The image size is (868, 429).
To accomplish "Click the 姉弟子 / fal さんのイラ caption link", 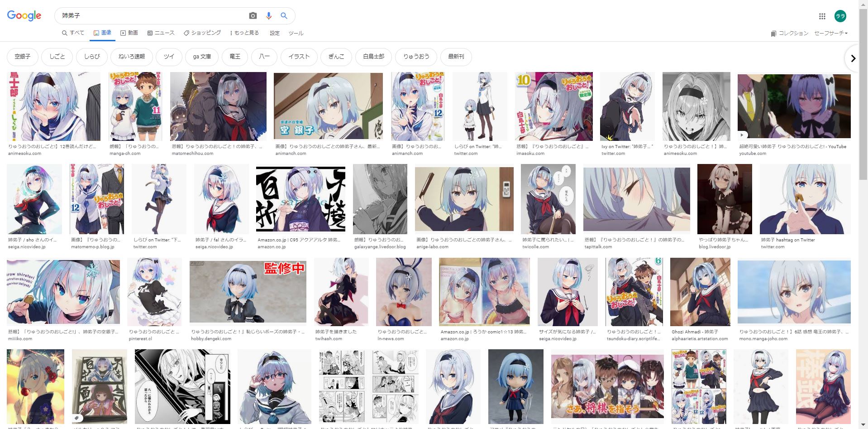I will 220,240.
